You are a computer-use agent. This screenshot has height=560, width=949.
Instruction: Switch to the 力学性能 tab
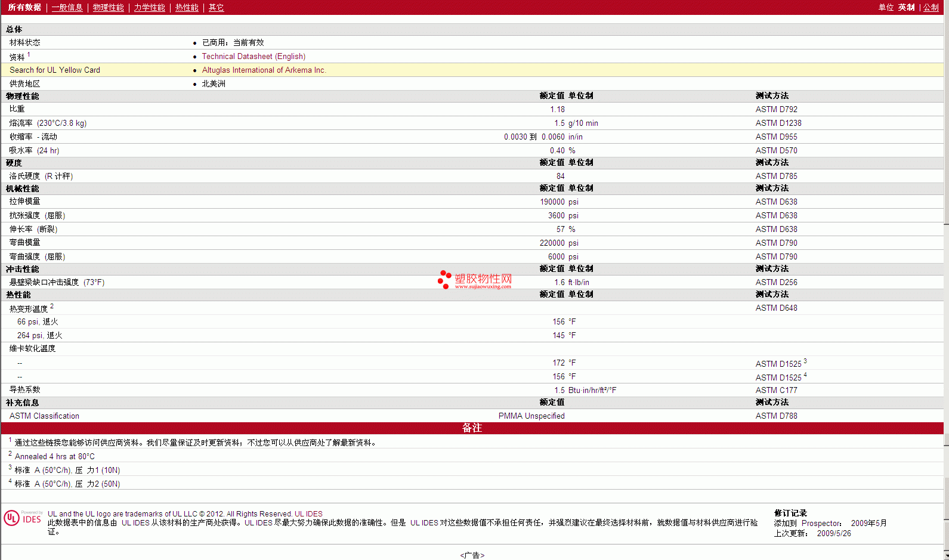[x=150, y=7]
